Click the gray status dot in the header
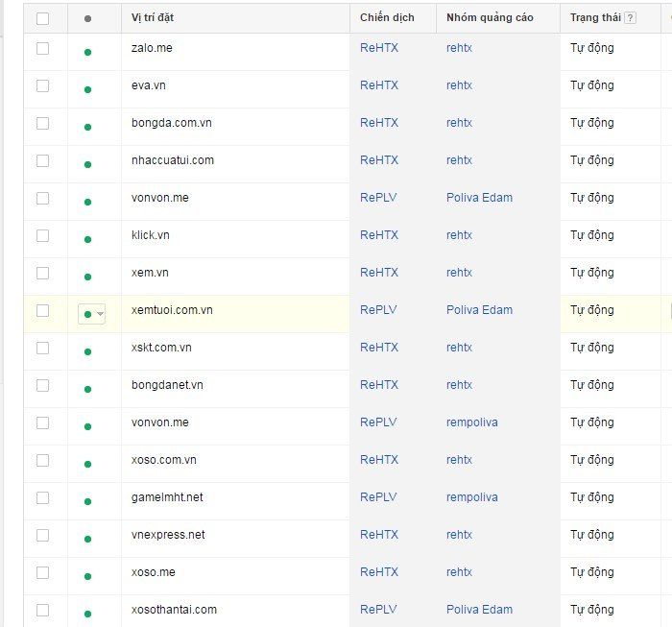 click(88, 19)
